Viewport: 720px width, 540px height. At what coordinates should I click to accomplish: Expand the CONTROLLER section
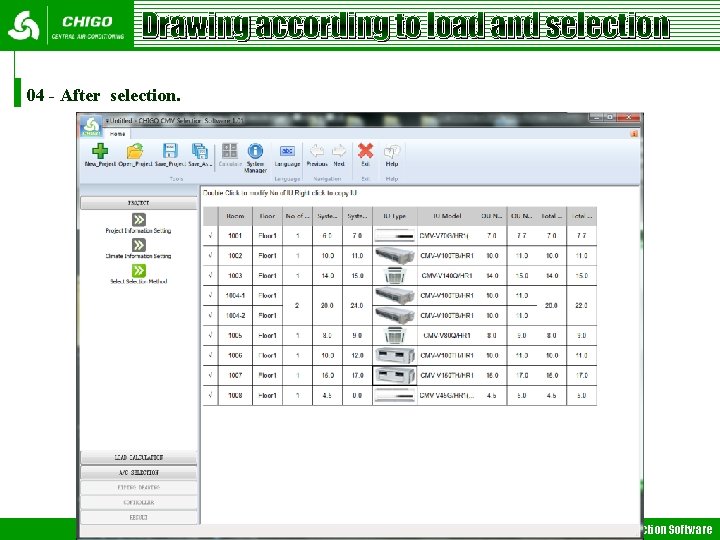139,502
